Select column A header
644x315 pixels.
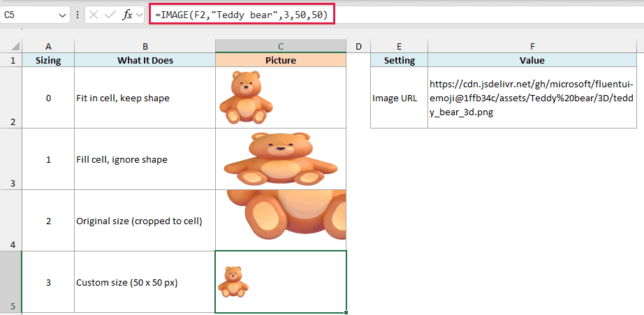[x=48, y=46]
